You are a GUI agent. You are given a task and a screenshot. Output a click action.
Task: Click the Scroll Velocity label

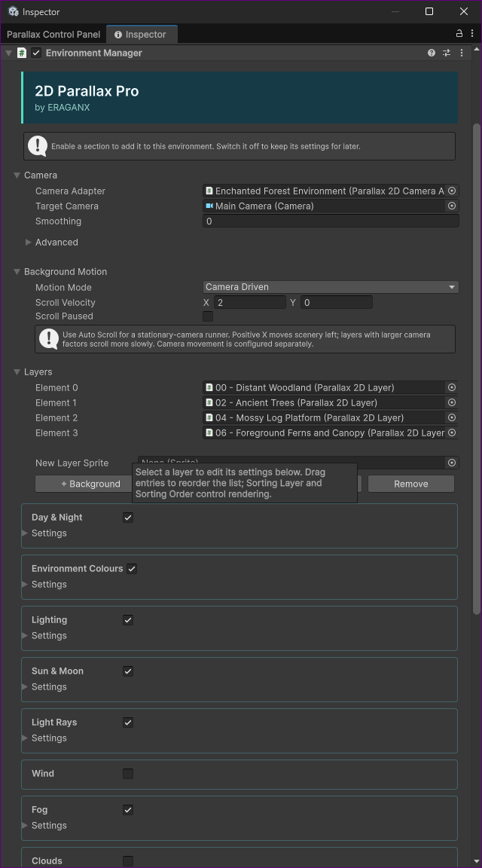(x=66, y=303)
